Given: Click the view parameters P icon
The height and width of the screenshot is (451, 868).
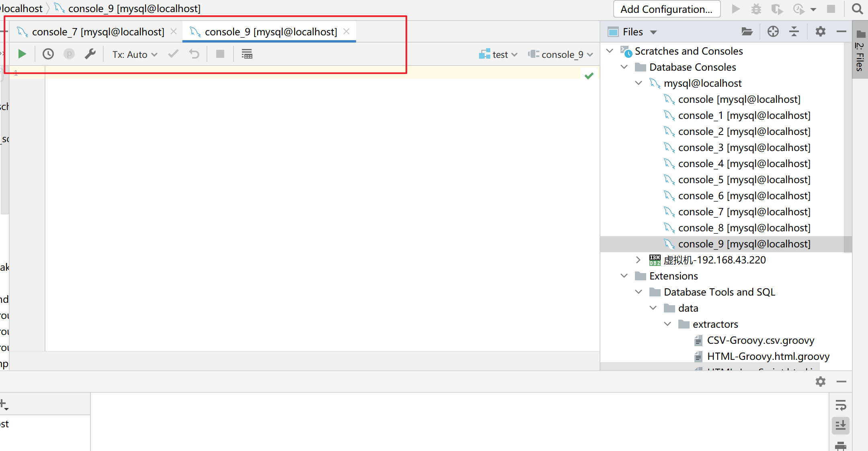Looking at the screenshot, I should click(69, 54).
